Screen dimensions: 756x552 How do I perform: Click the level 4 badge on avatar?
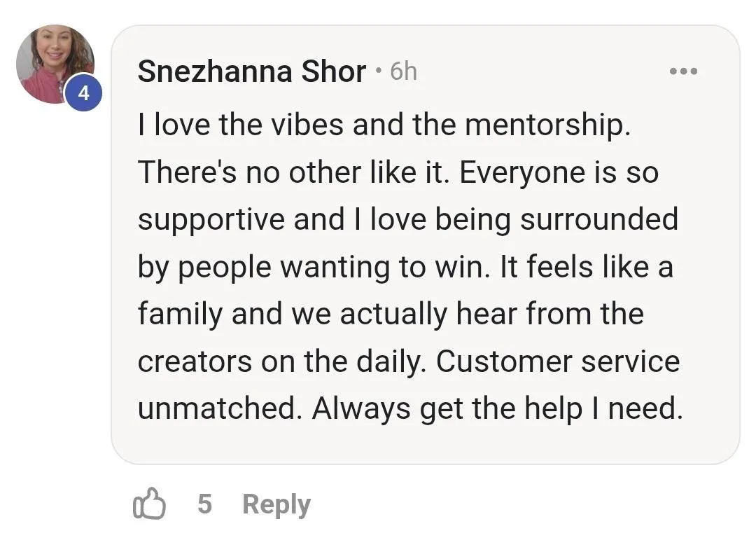click(84, 92)
